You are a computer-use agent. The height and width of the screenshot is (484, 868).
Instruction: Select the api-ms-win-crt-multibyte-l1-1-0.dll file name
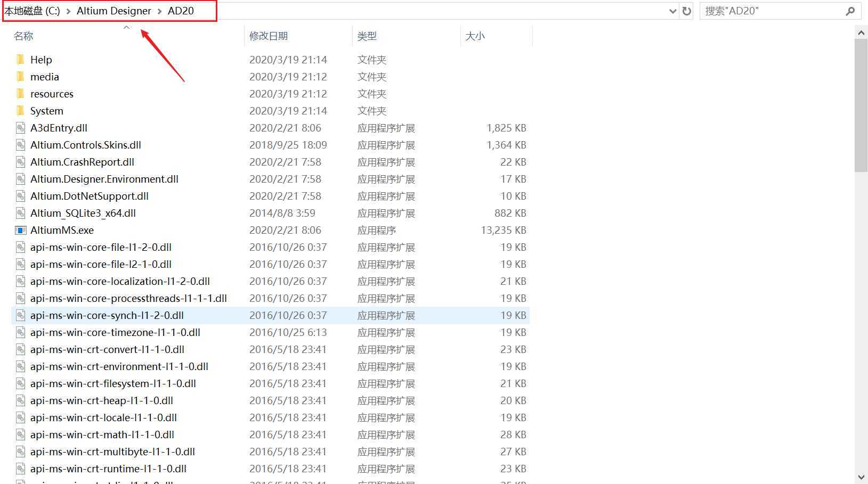112,452
